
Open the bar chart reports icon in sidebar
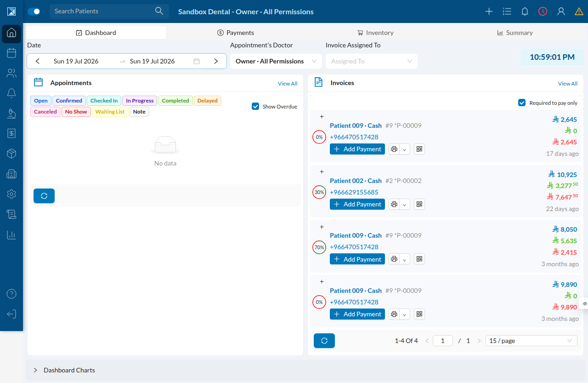tap(11, 234)
